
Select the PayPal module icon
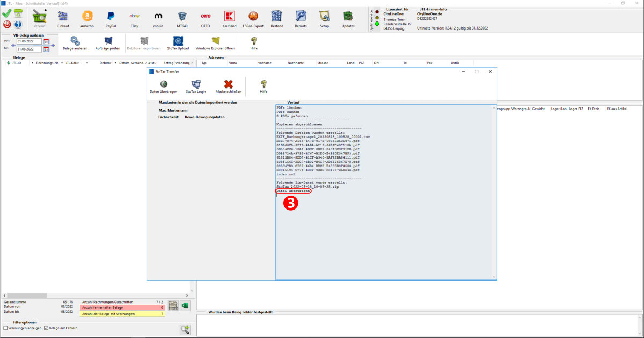pos(111,17)
